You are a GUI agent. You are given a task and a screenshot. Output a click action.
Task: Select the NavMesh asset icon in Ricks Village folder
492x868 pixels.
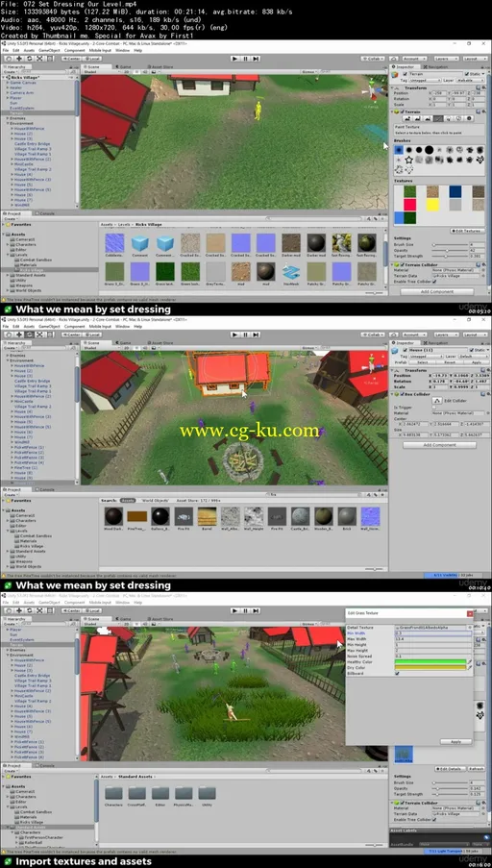290,271
